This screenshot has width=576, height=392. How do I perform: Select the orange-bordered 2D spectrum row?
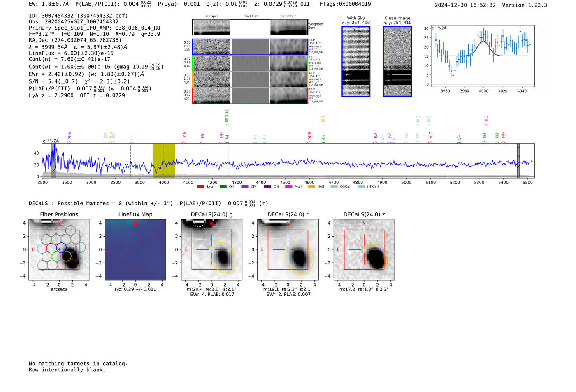tap(251, 79)
